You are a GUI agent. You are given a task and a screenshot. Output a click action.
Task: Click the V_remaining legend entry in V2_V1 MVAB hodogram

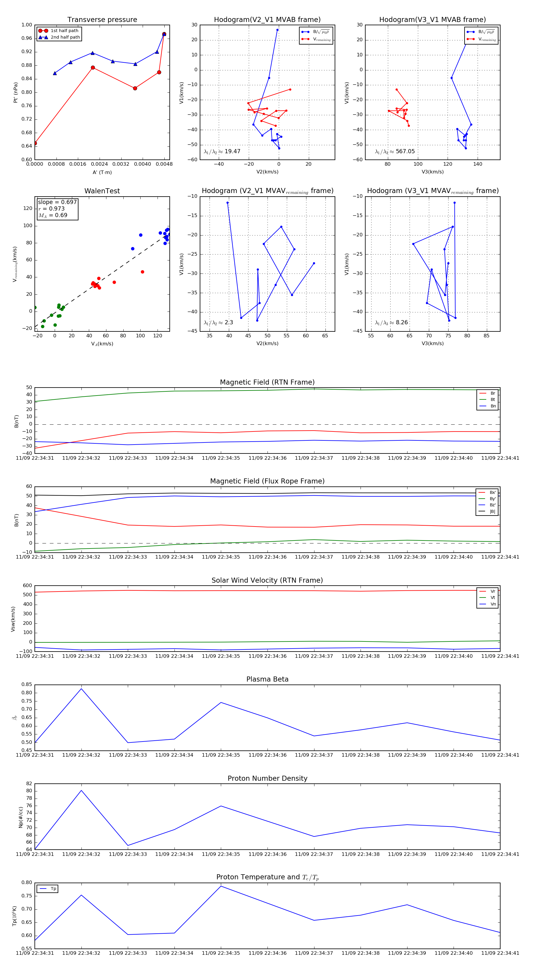tap(316, 39)
